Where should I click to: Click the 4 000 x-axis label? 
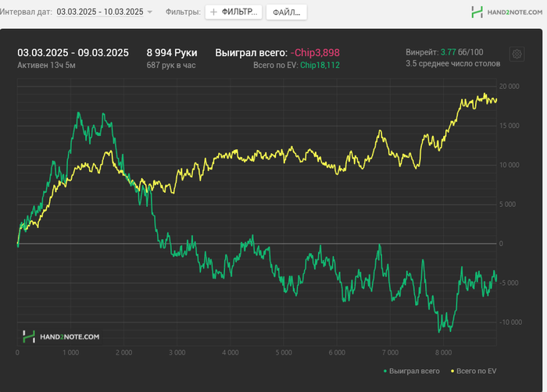[231, 353]
